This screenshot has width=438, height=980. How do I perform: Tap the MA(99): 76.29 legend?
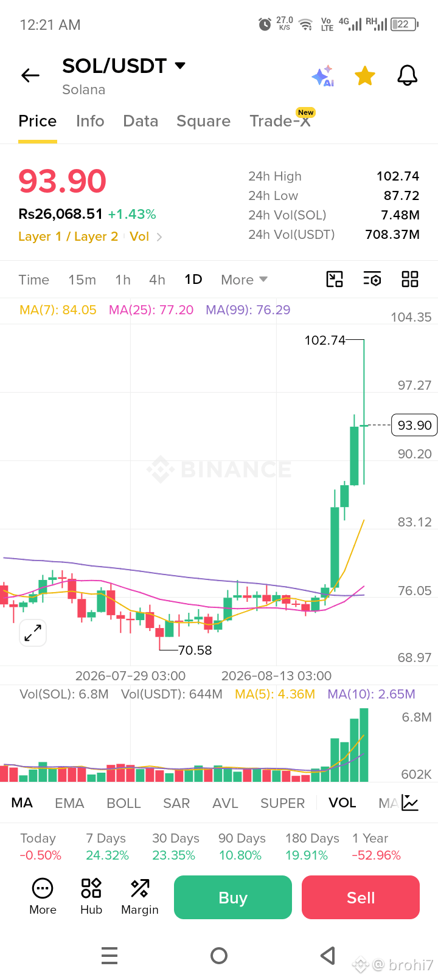tap(248, 310)
